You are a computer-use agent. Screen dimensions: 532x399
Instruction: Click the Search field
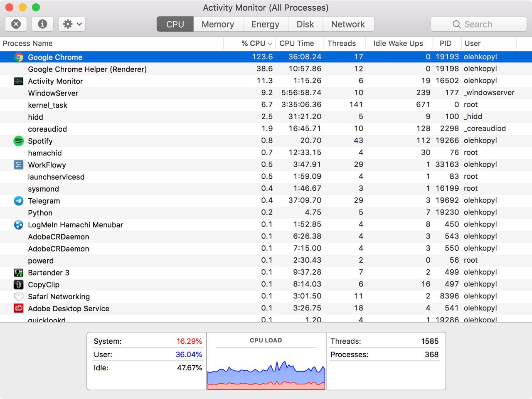[478, 24]
